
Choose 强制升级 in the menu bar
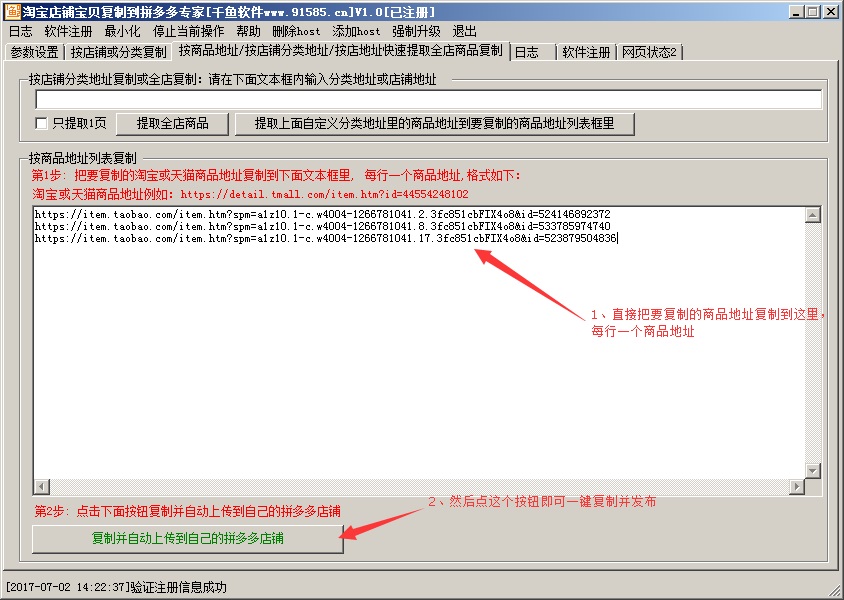point(416,31)
